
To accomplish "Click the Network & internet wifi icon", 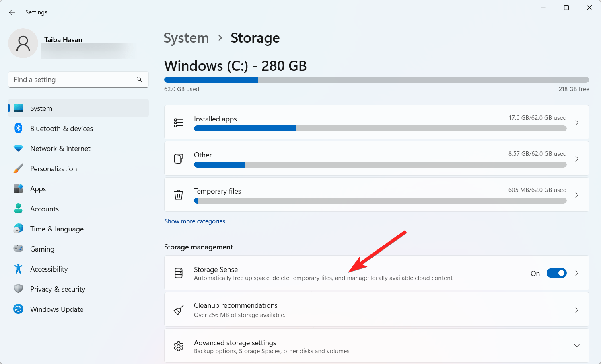I will 19,148.
